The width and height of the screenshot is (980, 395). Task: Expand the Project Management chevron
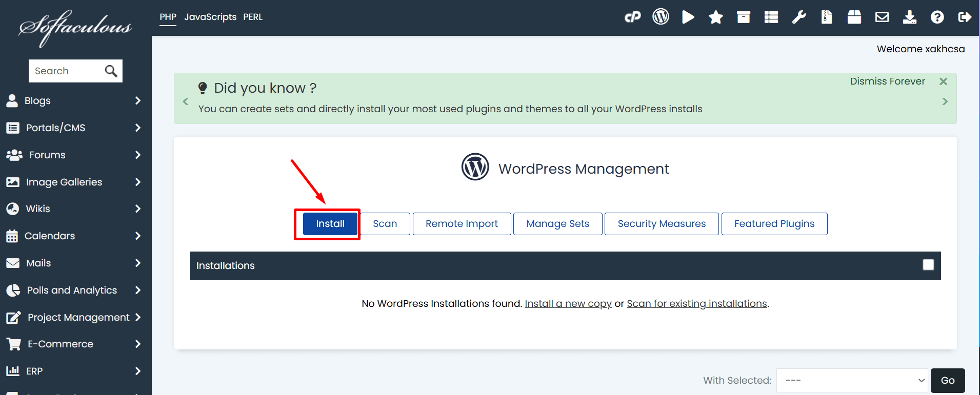tap(137, 317)
